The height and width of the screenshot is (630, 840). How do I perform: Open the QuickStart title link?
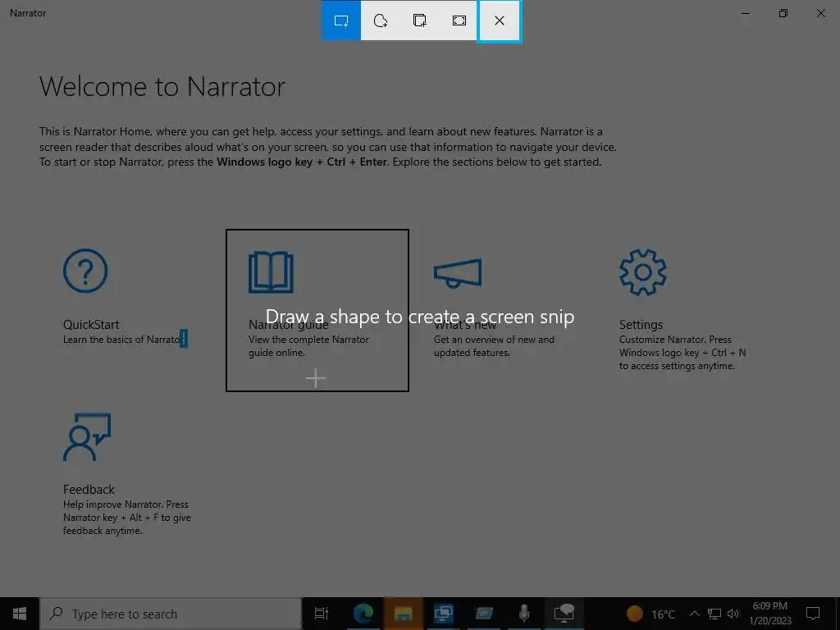(x=91, y=325)
